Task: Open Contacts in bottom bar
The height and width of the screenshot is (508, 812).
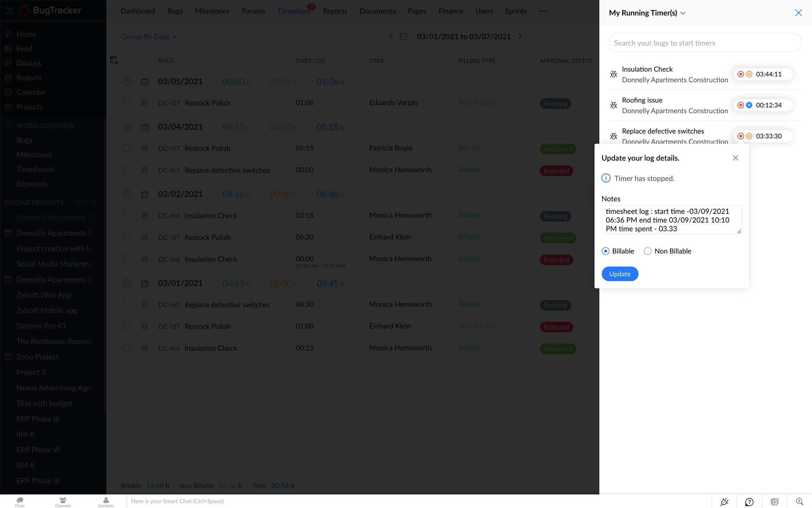Action: coord(106,502)
